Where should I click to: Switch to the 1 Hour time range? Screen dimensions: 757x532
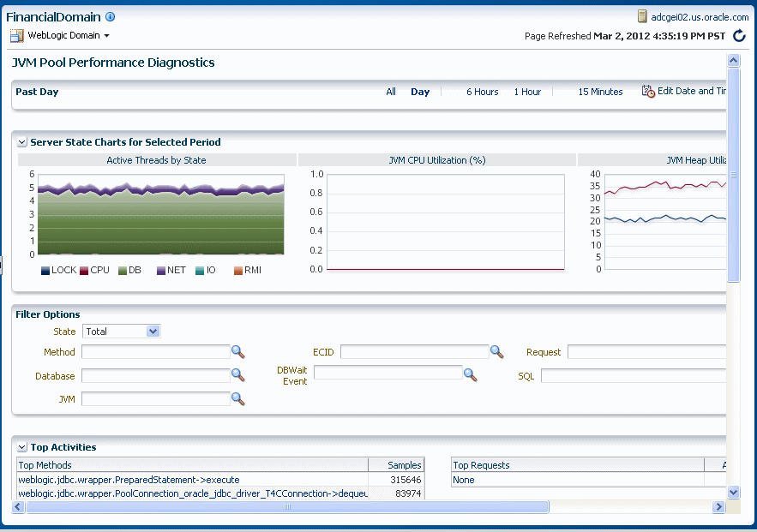[x=527, y=92]
